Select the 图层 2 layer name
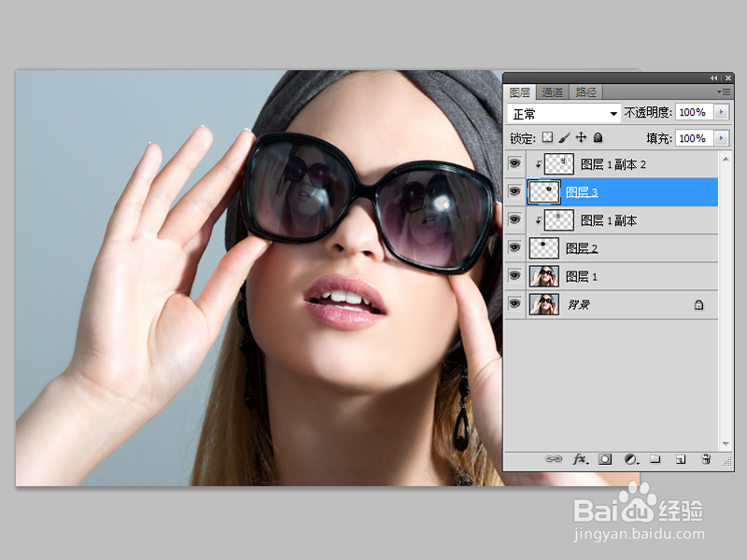The height and width of the screenshot is (560, 747). 582,248
